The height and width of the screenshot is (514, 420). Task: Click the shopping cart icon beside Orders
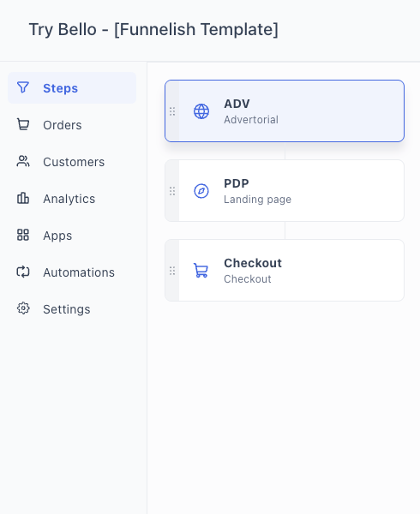point(23,124)
